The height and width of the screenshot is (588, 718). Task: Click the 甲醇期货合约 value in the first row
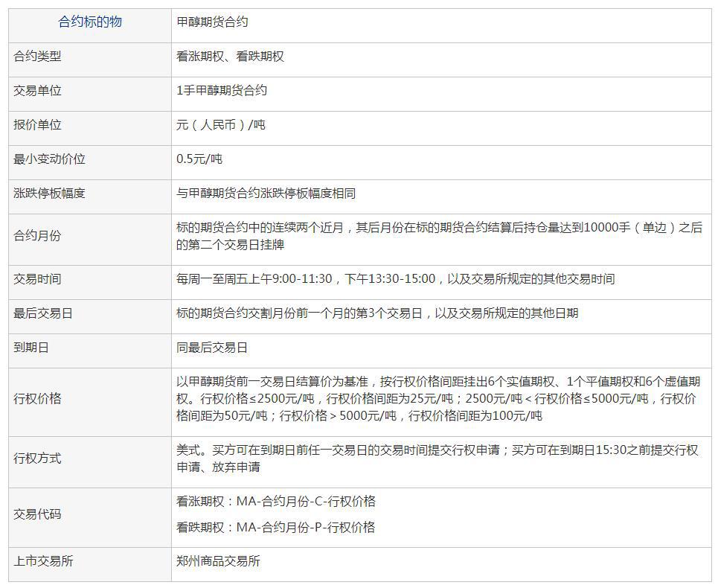(212, 22)
